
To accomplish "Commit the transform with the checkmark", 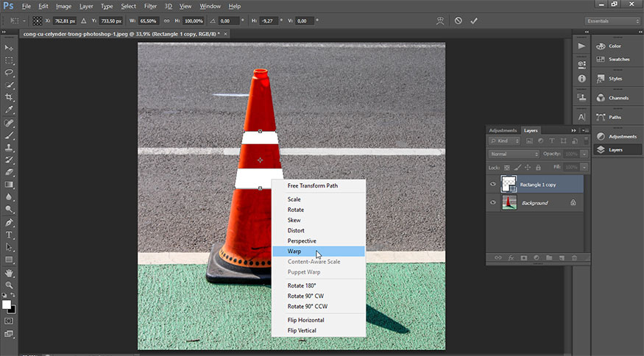I will (474, 21).
